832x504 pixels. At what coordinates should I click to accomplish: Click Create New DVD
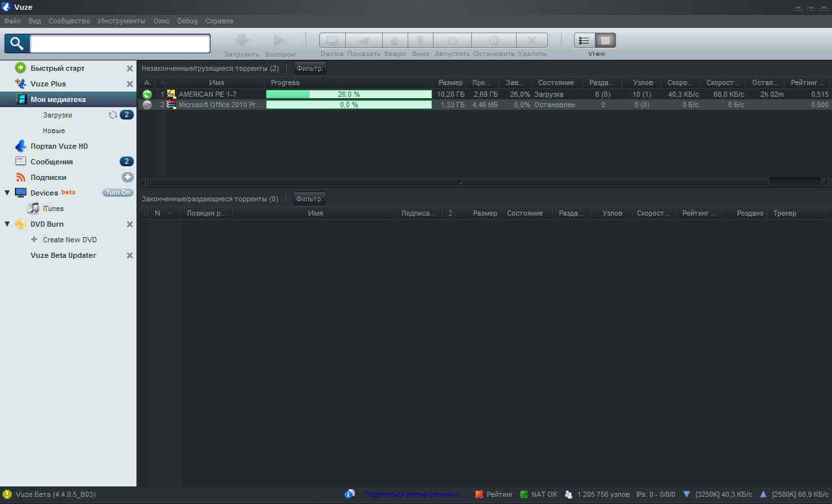70,240
